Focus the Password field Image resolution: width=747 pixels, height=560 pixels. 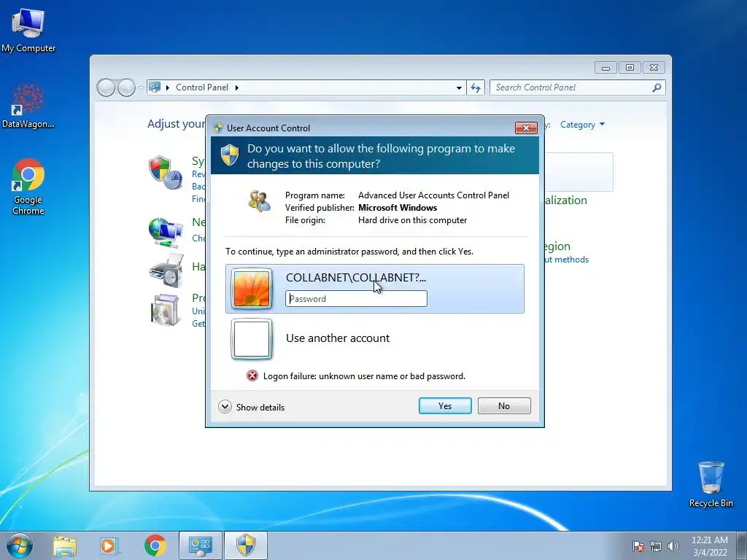[356, 298]
